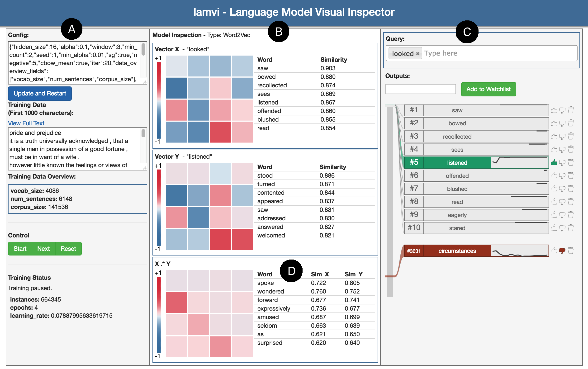
Task: Thumbs down the "offended" output
Action: point(562,175)
